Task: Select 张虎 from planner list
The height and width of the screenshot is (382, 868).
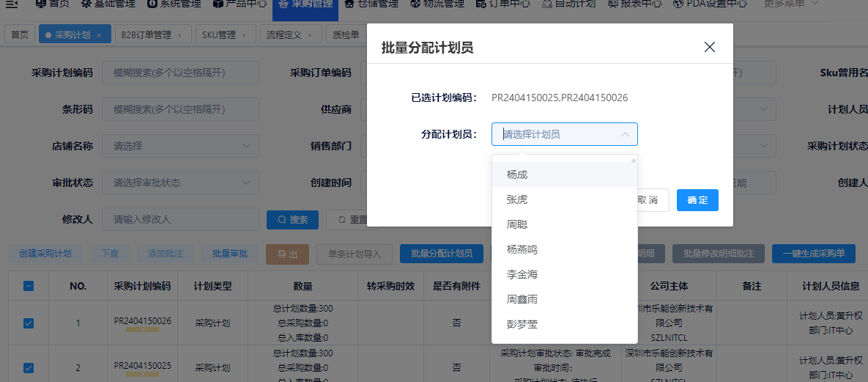Action: [565, 199]
